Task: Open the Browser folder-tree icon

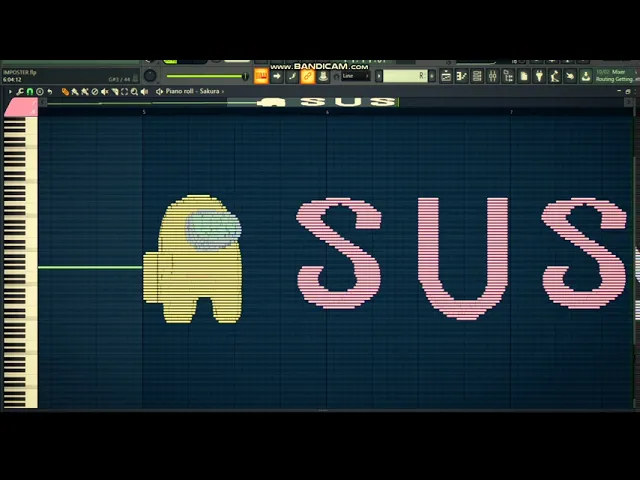Action: tap(508, 76)
